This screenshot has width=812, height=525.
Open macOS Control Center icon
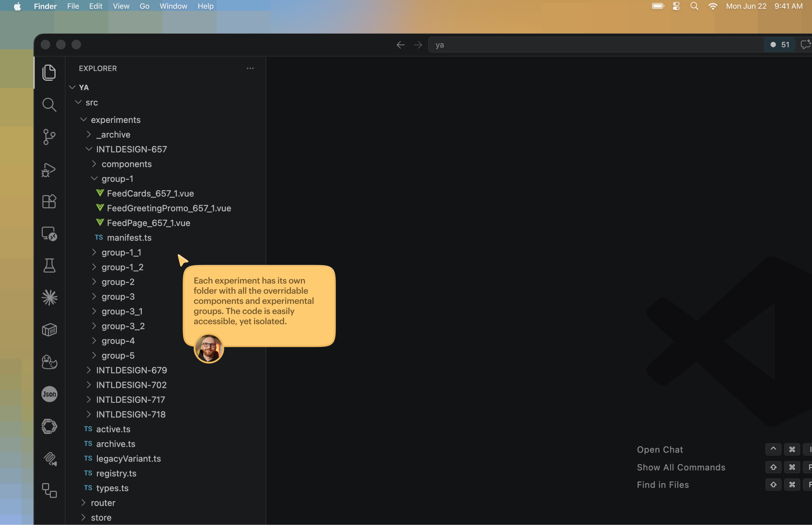pyautogui.click(x=676, y=6)
